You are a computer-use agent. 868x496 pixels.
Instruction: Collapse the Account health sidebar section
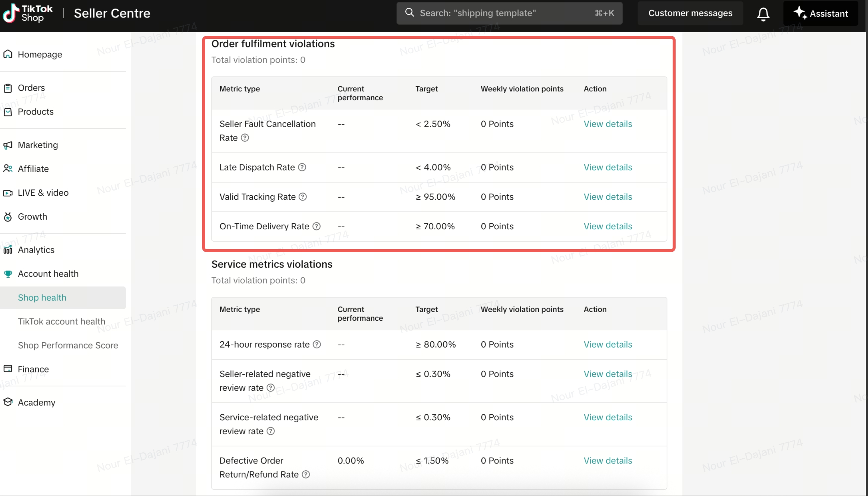click(x=48, y=274)
